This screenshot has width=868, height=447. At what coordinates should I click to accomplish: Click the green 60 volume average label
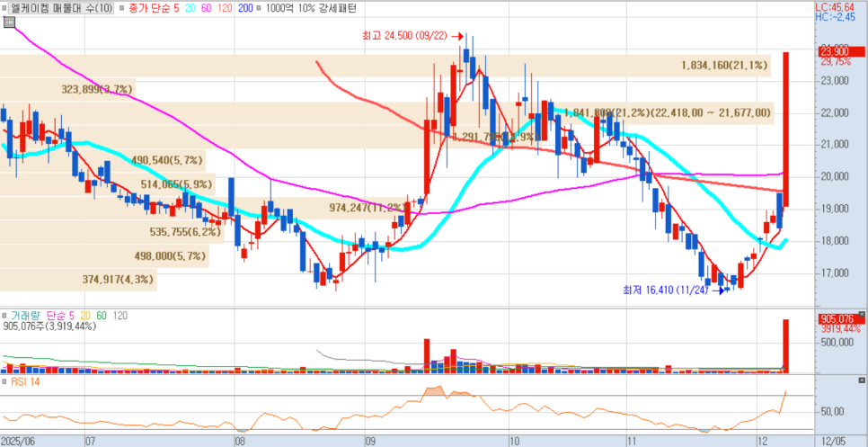(x=102, y=316)
